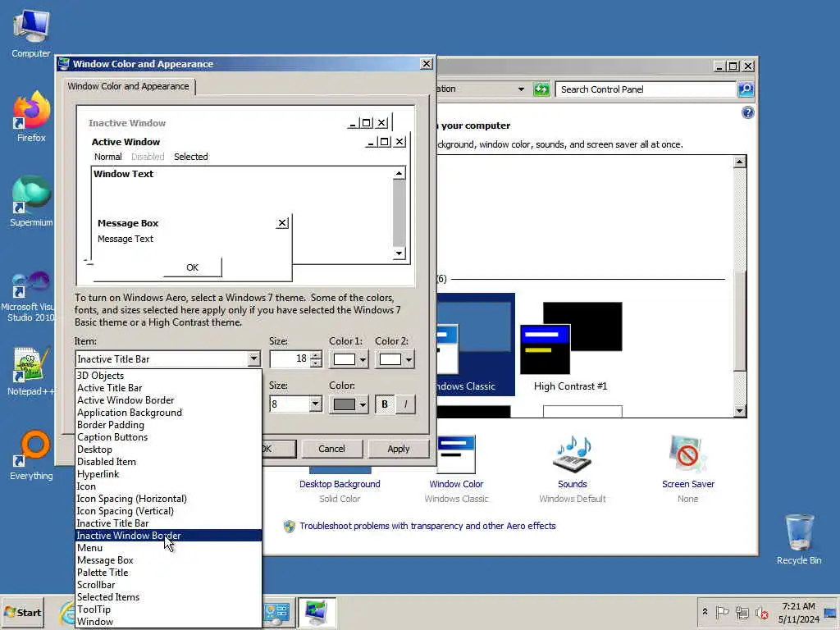
Task: Click the Internet Explorer taskbar icon
Action: point(67,612)
